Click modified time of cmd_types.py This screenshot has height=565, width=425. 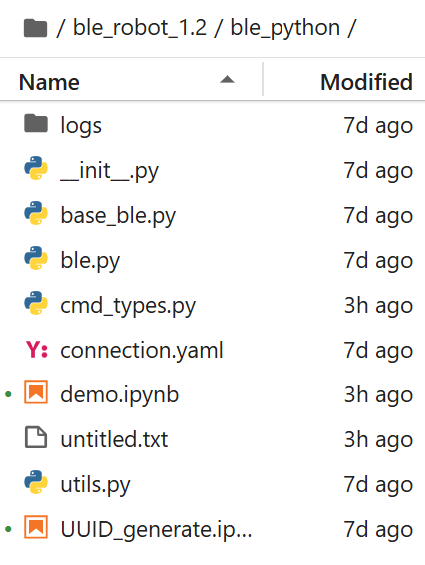coord(378,306)
